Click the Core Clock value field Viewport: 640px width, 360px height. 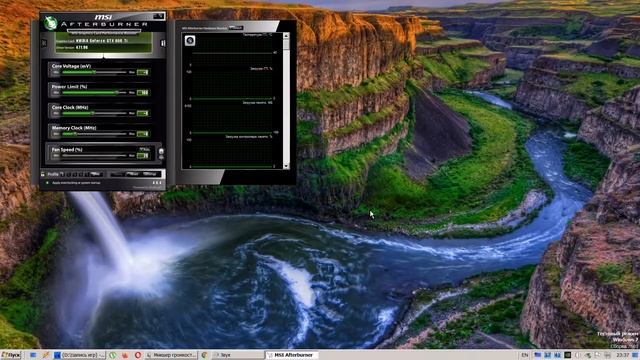[142, 113]
